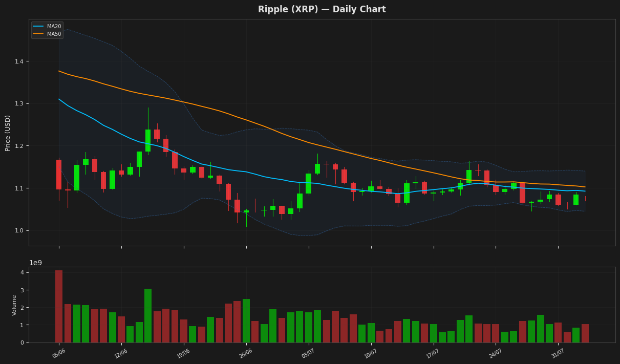Click the 10/07 date label

click(371, 353)
